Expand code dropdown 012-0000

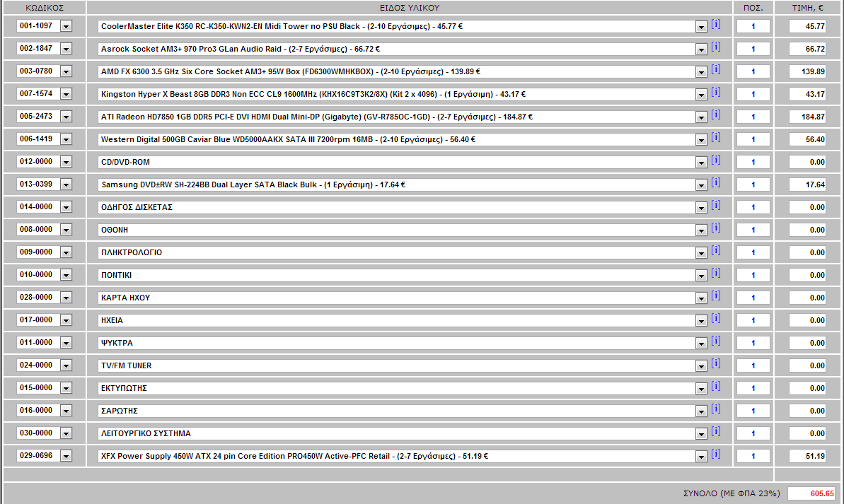[x=66, y=162]
